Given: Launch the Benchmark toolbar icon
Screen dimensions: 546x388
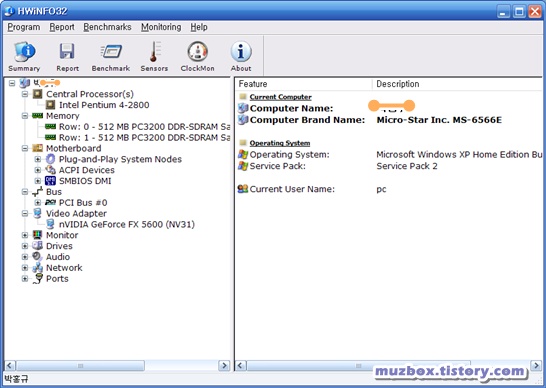Looking at the screenshot, I should tap(111, 52).
